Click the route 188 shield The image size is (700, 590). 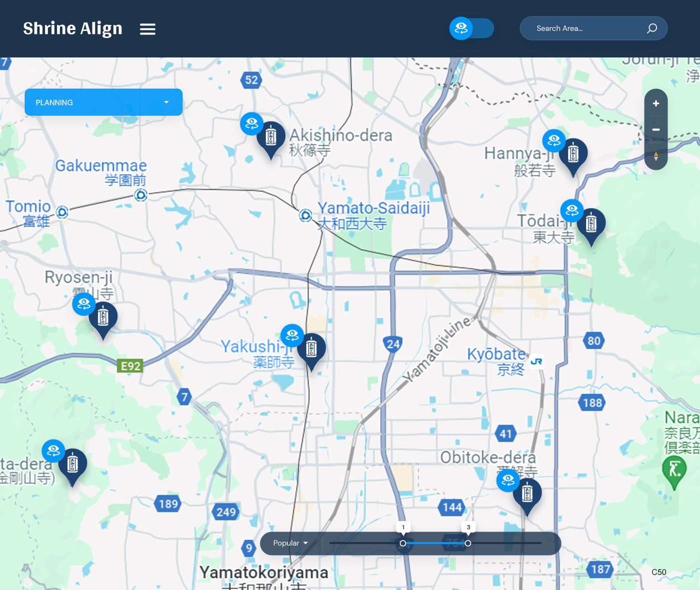[593, 403]
